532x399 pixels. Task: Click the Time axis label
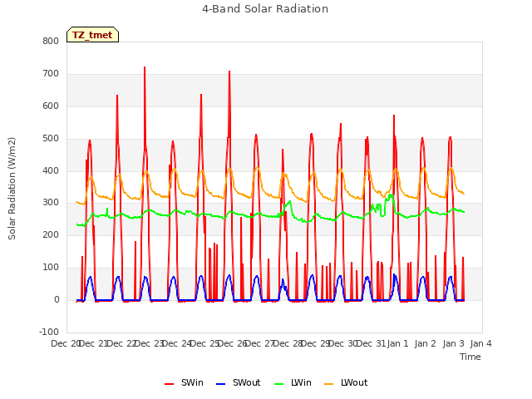tap(470, 357)
